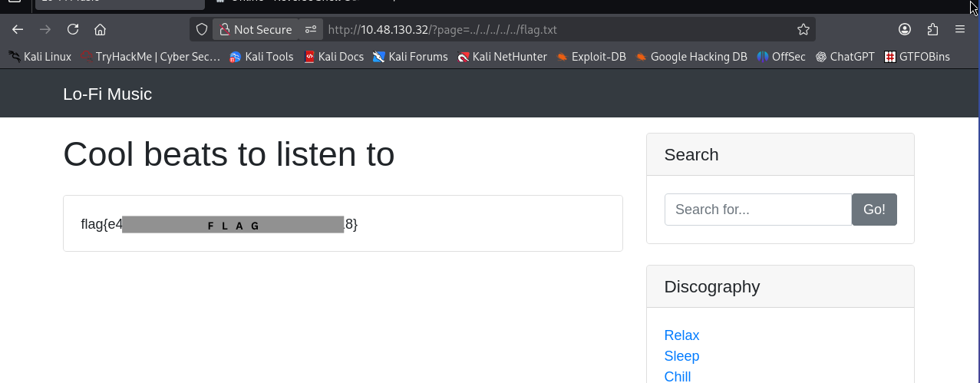The width and height of the screenshot is (980, 383).
Task: Open the site permissions icon in the address bar
Action: click(x=311, y=29)
